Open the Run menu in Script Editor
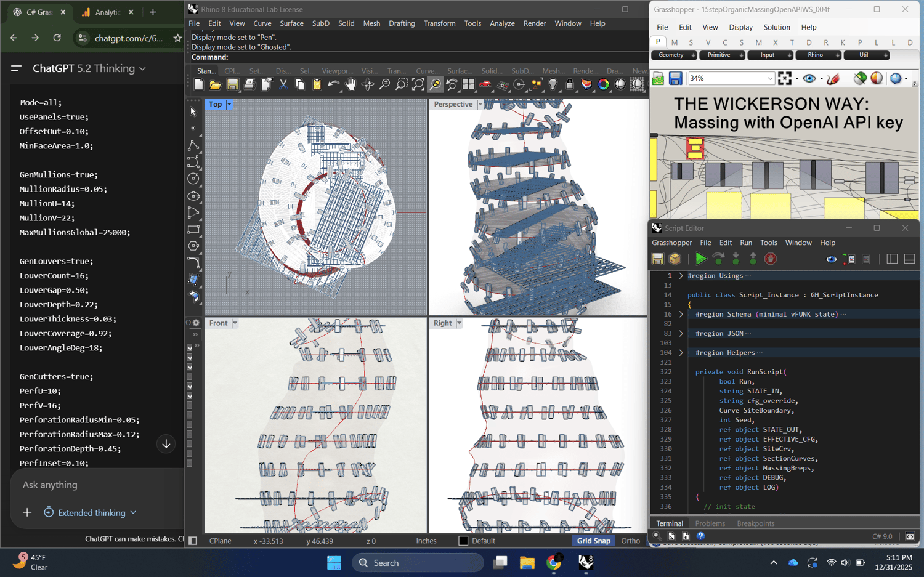The width and height of the screenshot is (924, 577). pos(746,243)
